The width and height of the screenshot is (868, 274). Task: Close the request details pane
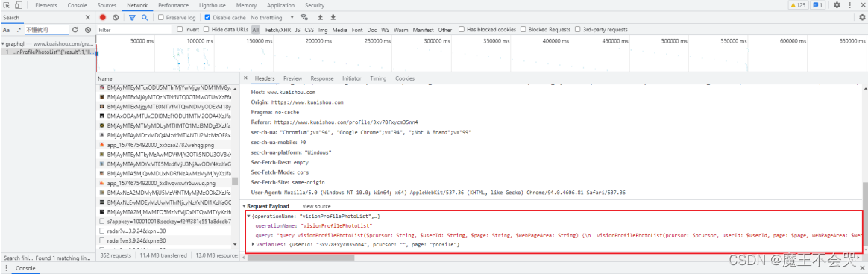[x=246, y=78]
